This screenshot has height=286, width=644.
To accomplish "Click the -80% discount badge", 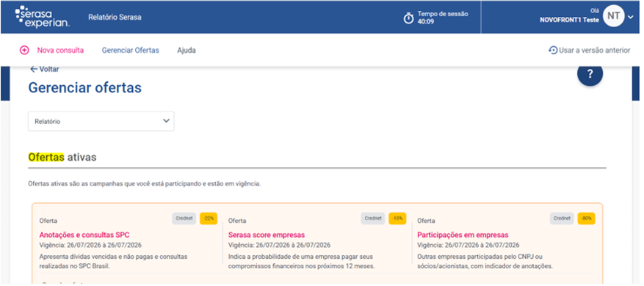I will tap(587, 219).
